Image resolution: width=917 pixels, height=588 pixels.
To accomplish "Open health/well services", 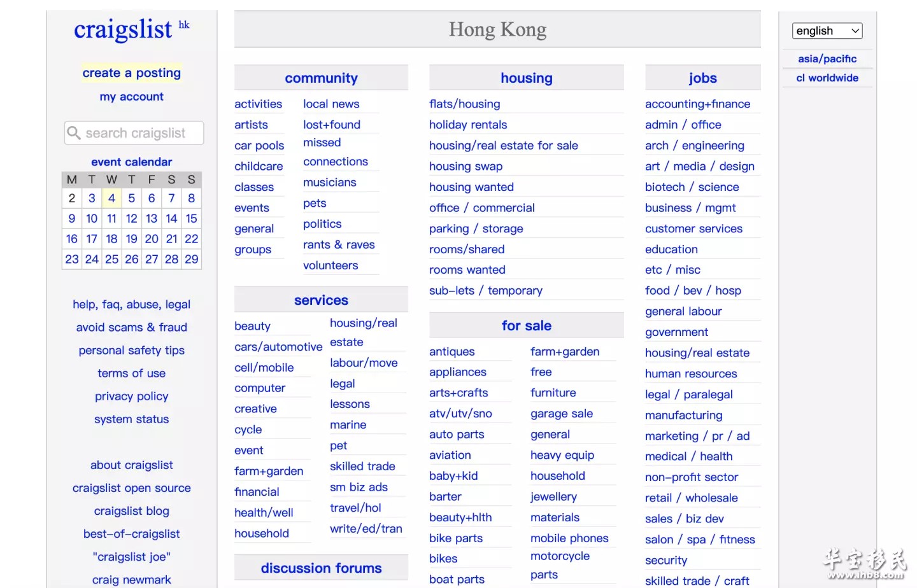I will (x=264, y=512).
